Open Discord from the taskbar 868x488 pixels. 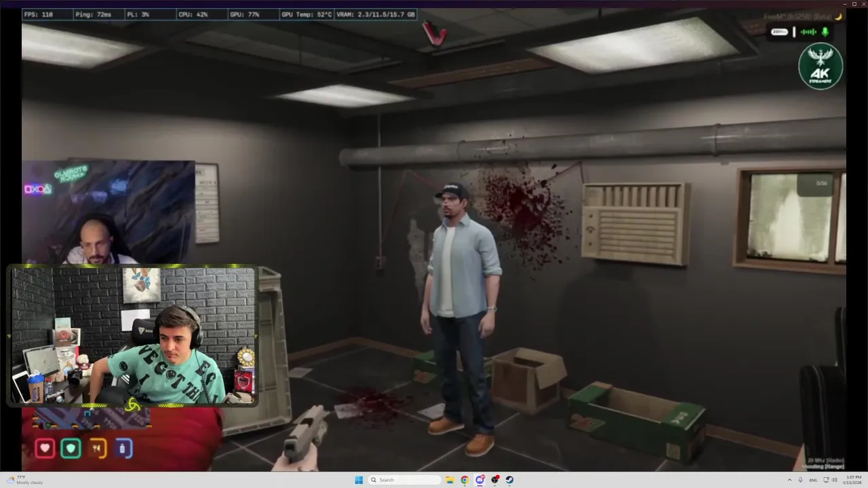(480, 480)
